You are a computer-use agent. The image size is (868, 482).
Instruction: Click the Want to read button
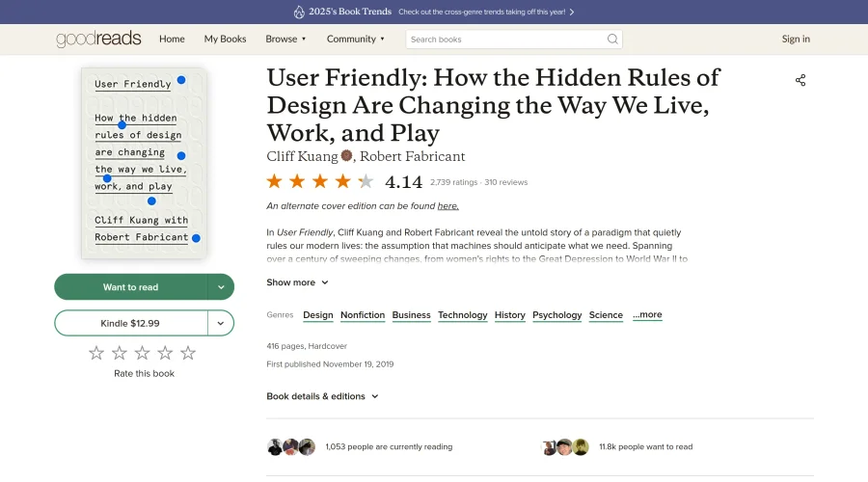130,286
